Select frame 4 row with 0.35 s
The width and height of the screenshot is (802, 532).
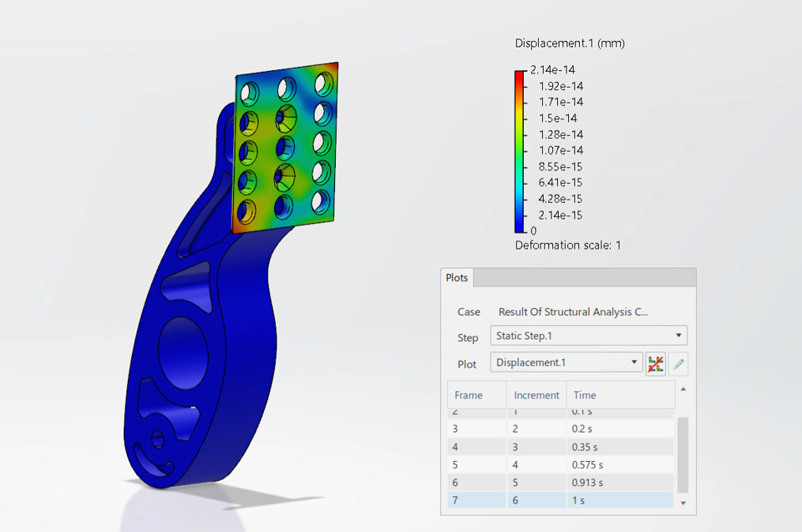pyautogui.click(x=561, y=447)
